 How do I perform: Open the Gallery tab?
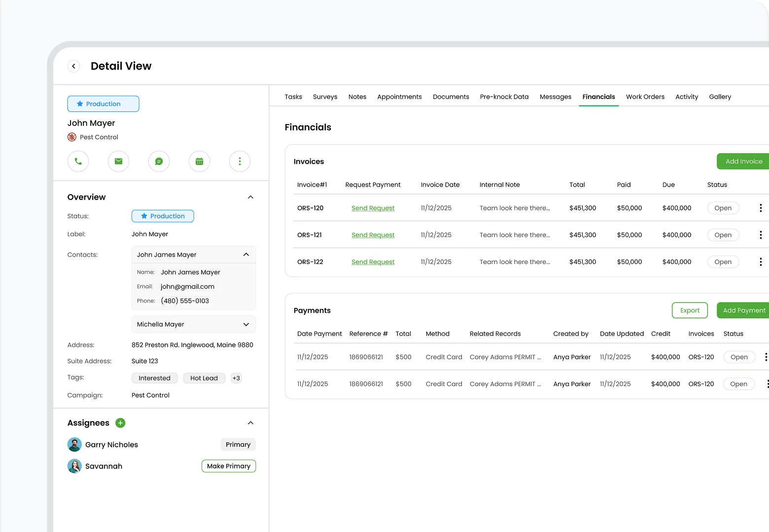[x=720, y=97]
